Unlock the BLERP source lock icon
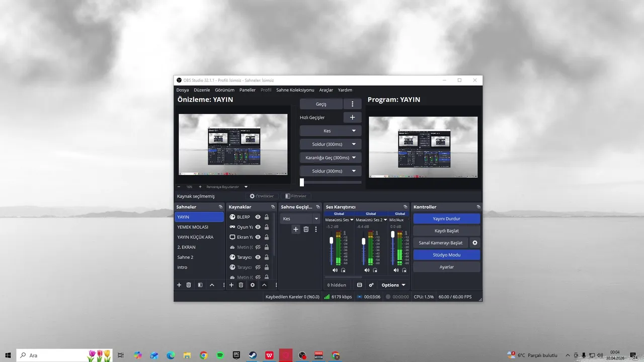The image size is (644, 362). coord(267,217)
